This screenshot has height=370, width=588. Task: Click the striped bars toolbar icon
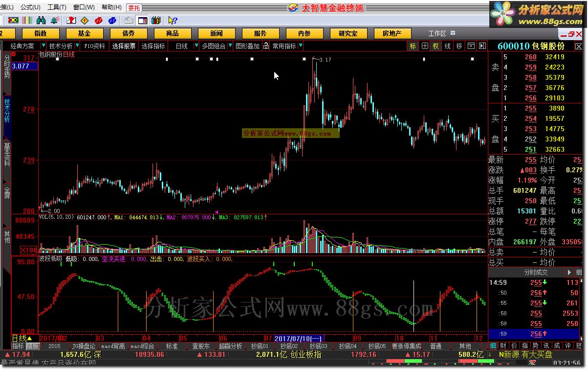pyautogui.click(x=28, y=21)
